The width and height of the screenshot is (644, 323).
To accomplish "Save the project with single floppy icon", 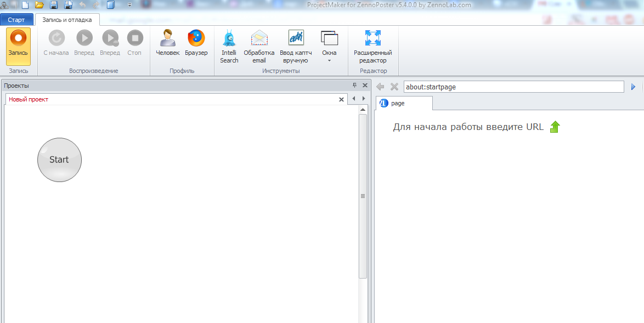I will click(54, 5).
